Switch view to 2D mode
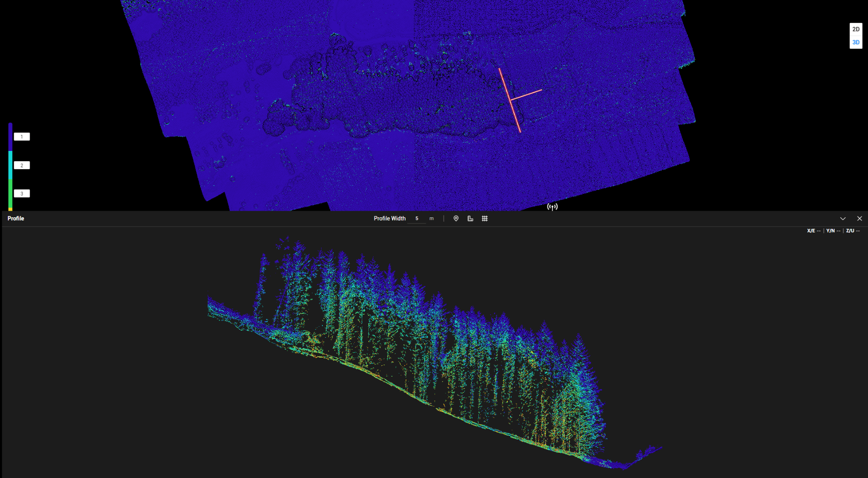The width and height of the screenshot is (868, 478). click(856, 29)
